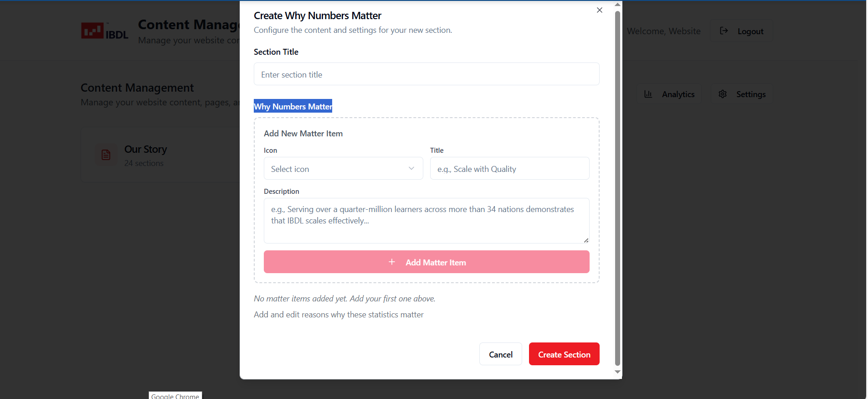Image resolution: width=868 pixels, height=399 pixels.
Task: Click the matter item Title field
Action: click(509, 169)
